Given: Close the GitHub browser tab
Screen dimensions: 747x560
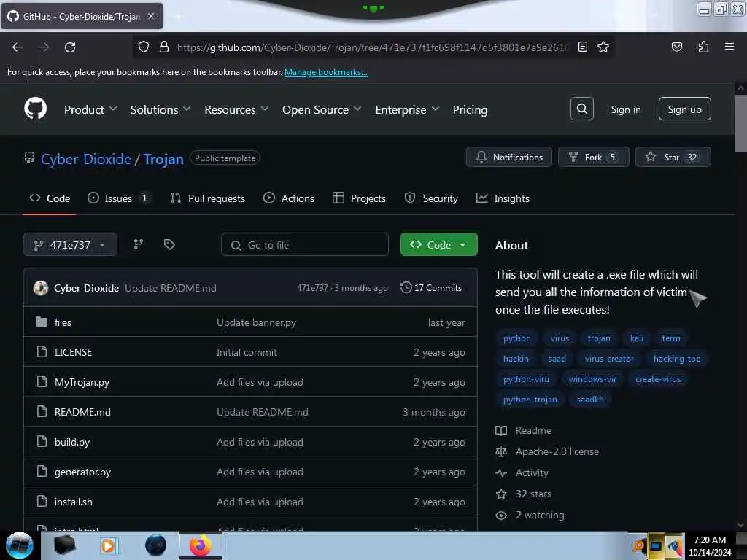Looking at the screenshot, I should pos(151,16).
